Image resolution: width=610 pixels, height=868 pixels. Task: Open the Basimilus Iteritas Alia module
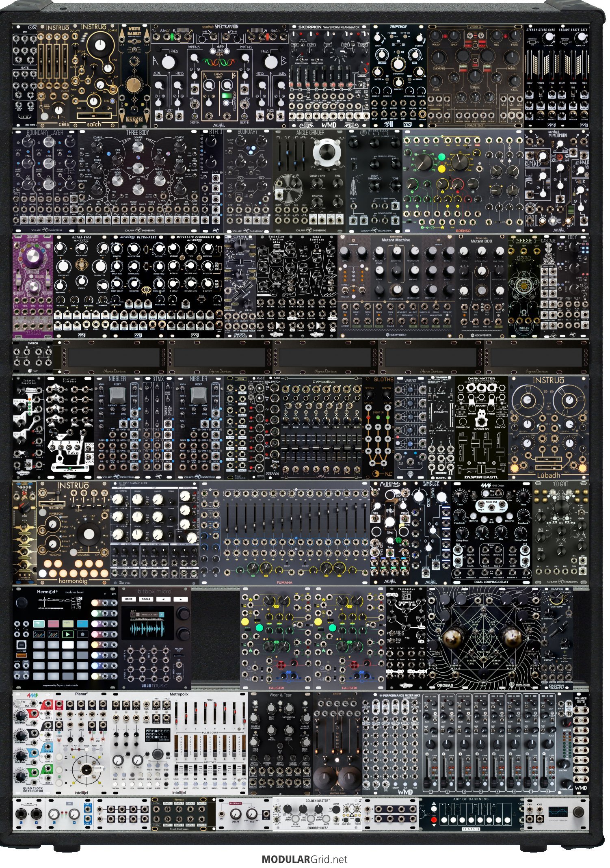277,286
